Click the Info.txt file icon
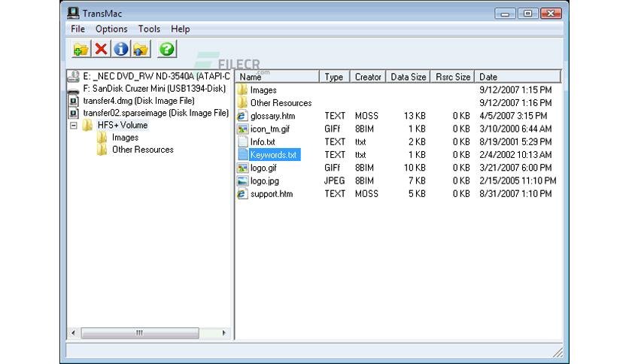The width and height of the screenshot is (629, 364). pyautogui.click(x=243, y=141)
